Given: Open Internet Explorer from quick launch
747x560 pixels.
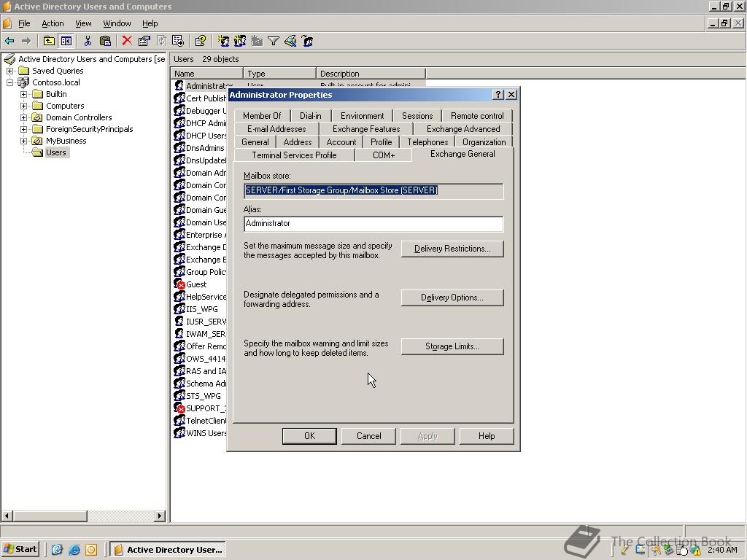Looking at the screenshot, I should (74, 550).
